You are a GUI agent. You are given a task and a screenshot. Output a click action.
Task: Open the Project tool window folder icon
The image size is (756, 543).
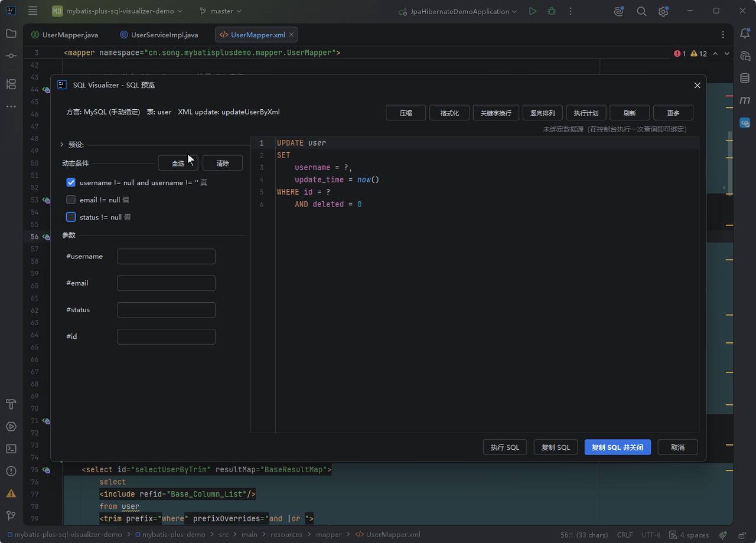tap(11, 34)
